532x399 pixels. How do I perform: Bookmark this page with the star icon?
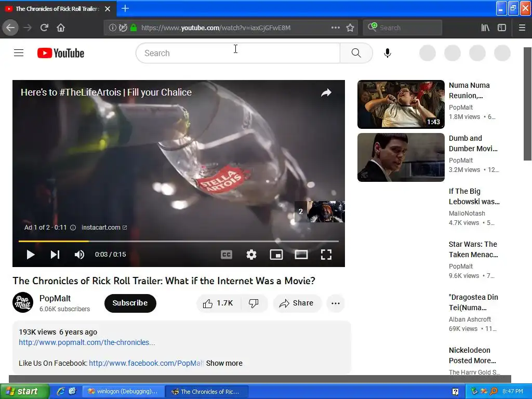click(x=350, y=28)
